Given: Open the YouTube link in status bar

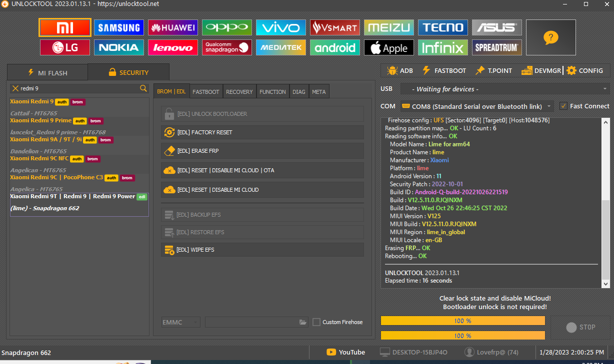Looking at the screenshot, I should (346, 353).
